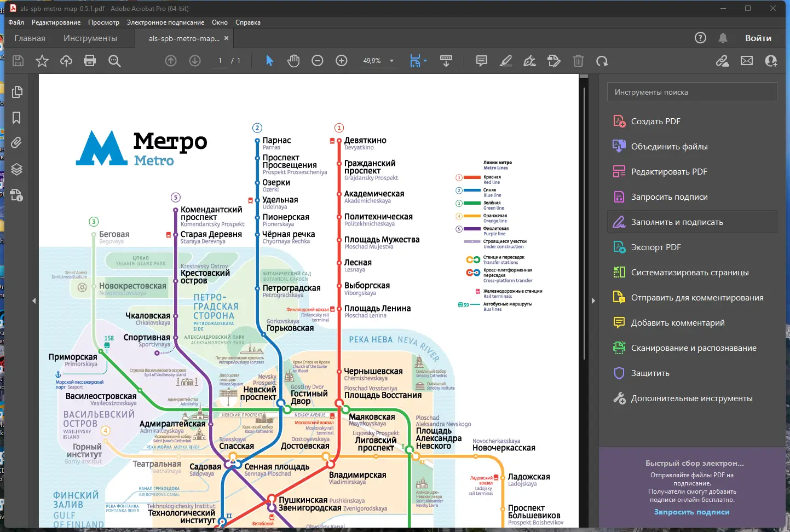Invite people with the share user icon
The height and width of the screenshot is (532, 790).
[x=771, y=61]
